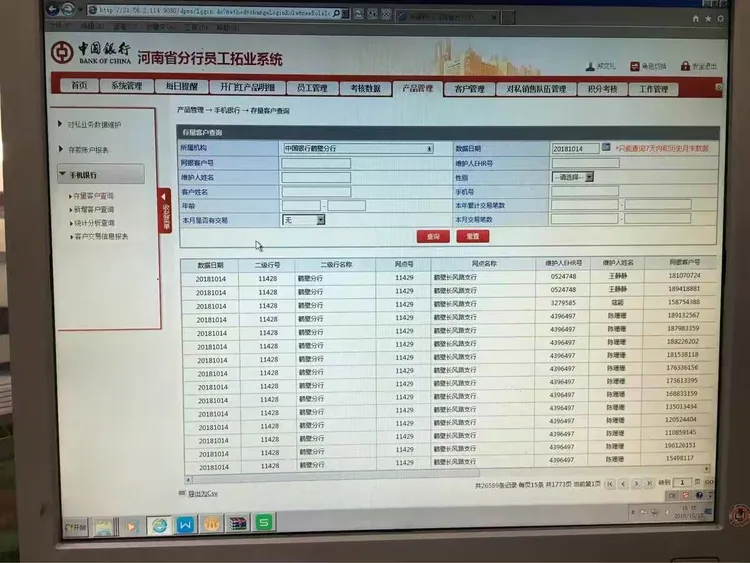Open the 性别 dropdown
This screenshot has width=750, height=563.
tap(573, 177)
